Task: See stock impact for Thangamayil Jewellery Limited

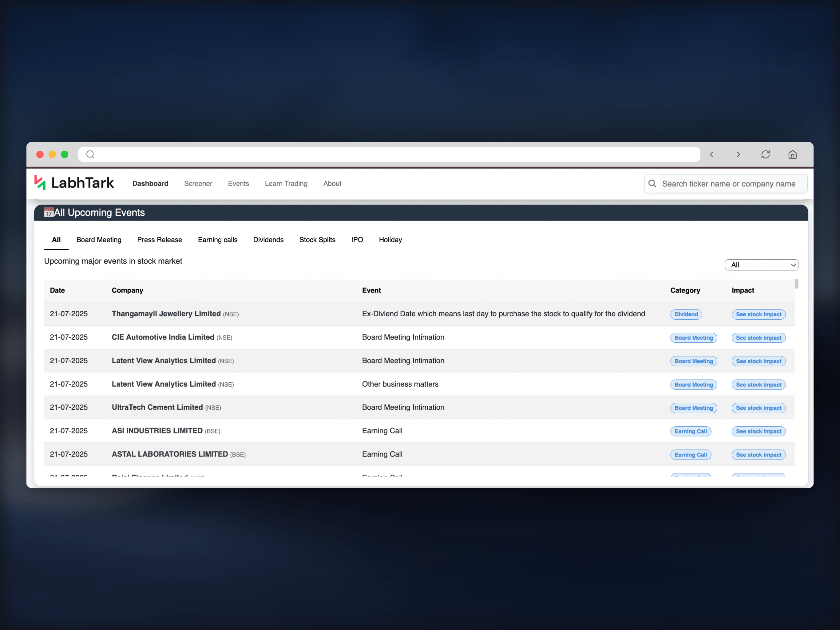Action: [758, 314]
